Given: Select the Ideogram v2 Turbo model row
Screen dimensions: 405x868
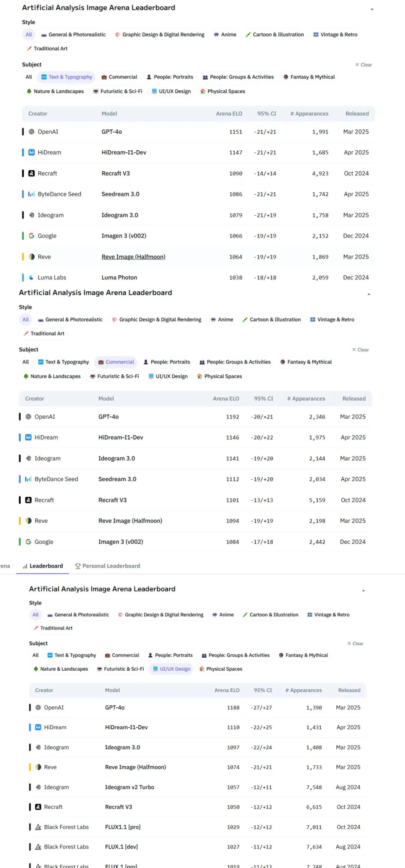Looking at the screenshot, I should (198, 787).
